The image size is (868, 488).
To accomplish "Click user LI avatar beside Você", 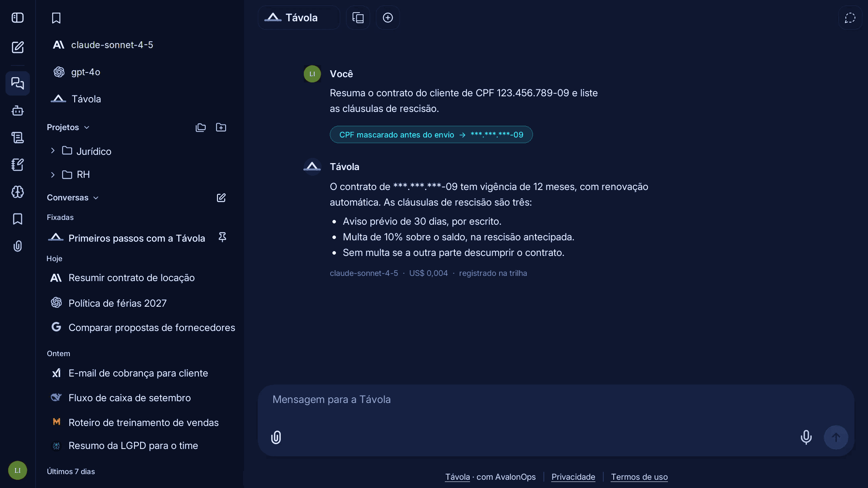I will coord(312,74).
